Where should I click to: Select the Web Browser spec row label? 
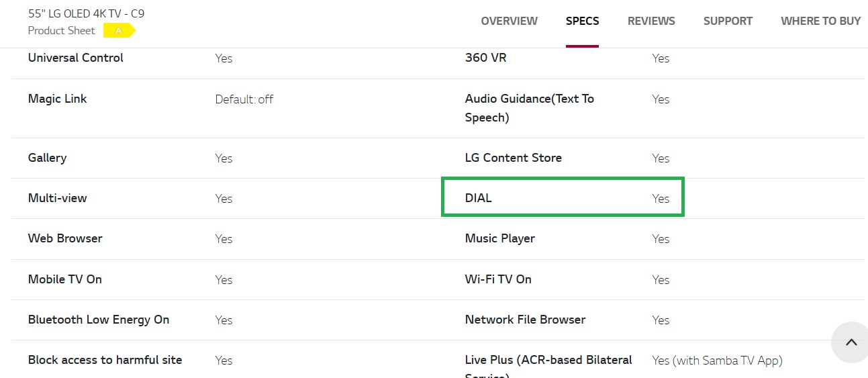pyautogui.click(x=65, y=238)
